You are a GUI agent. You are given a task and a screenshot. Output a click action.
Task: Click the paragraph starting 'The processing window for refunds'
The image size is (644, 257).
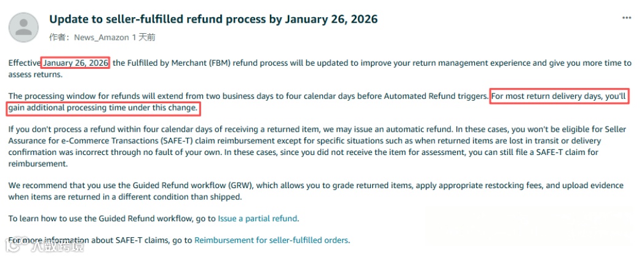(246, 97)
